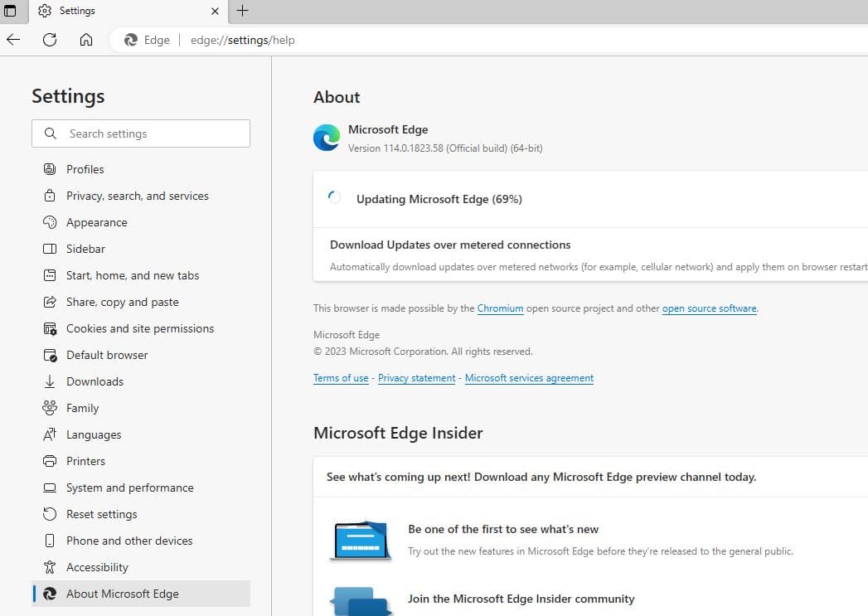Click the edge://settings/help address bar
Screen dimensions: 868x616
click(242, 40)
